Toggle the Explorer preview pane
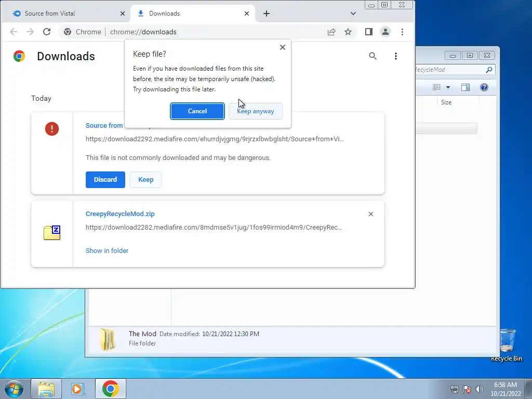The image size is (532, 399). pos(465,87)
